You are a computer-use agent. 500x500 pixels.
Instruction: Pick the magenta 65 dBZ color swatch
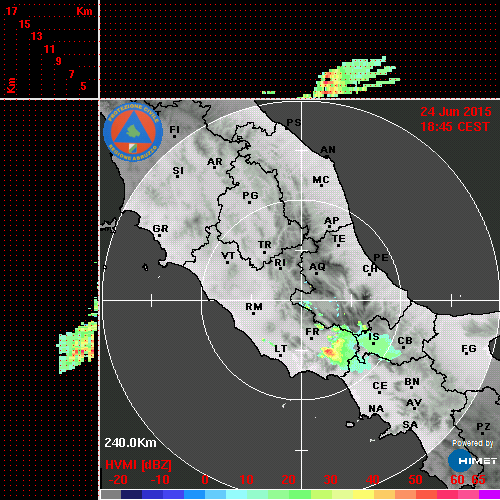[x=489, y=494]
